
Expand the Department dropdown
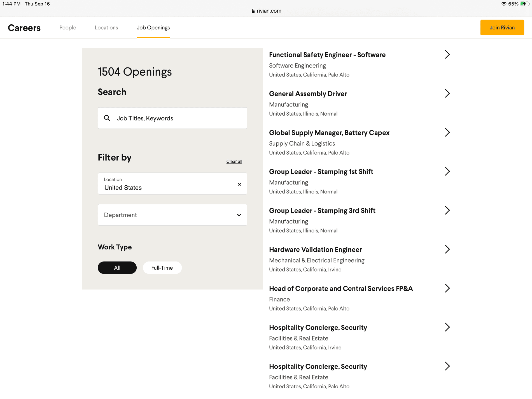pos(172,215)
